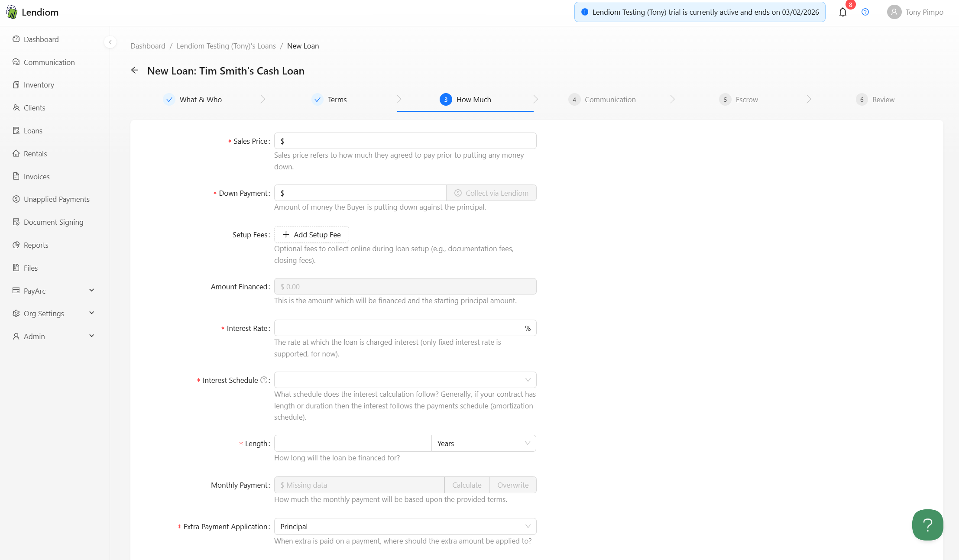This screenshot has height=560, width=959.
Task: Open the Years length unit dropdown
Action: coord(483,443)
